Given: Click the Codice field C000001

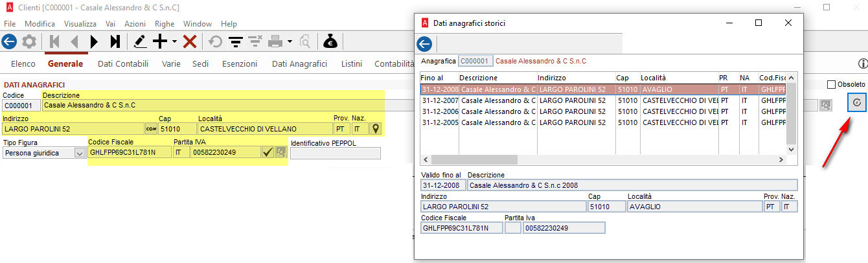Looking at the screenshot, I should (21, 106).
